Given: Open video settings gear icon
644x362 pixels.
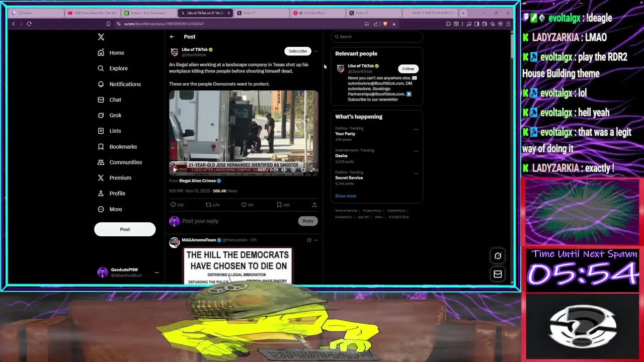Looking at the screenshot, I should tap(294, 170).
